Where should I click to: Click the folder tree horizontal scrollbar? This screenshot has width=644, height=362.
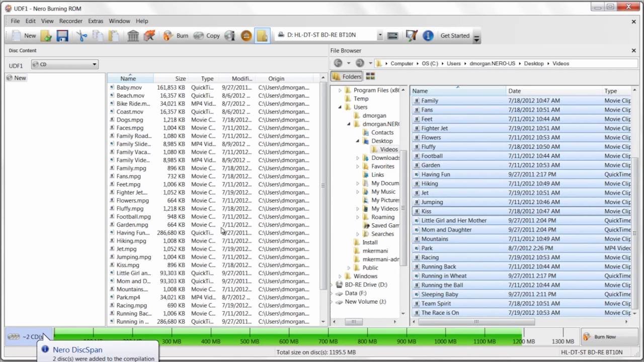point(354,322)
